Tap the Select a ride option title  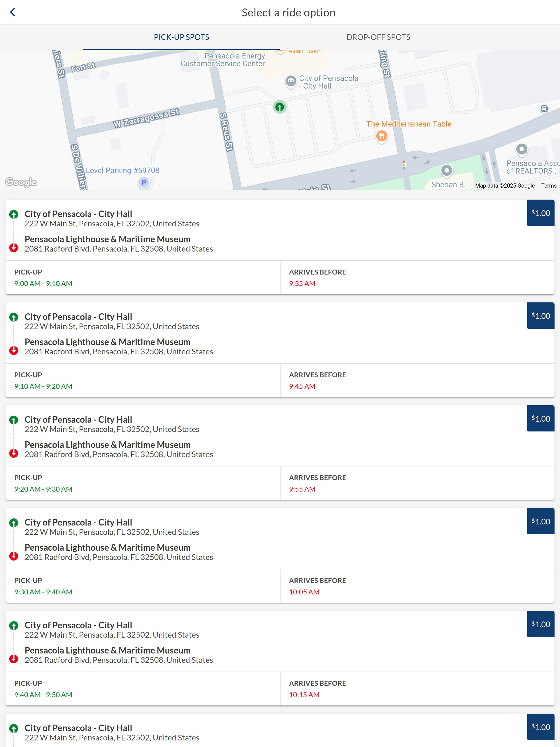(288, 13)
